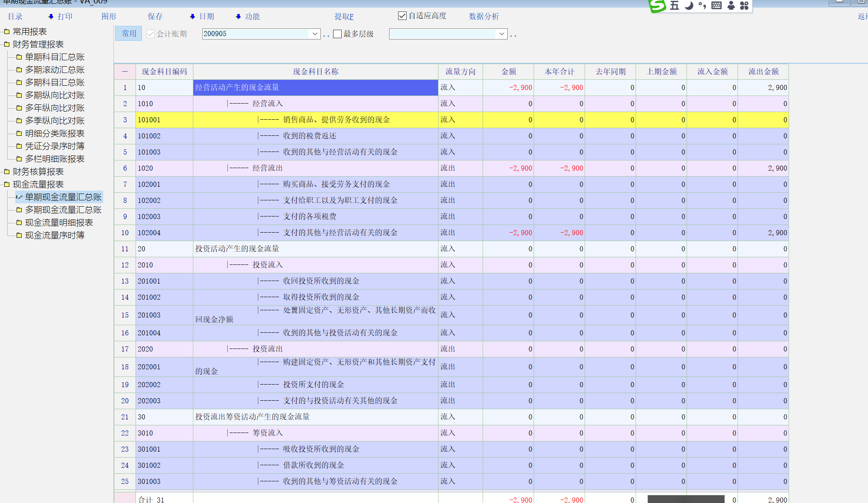Toggle the half-width moon icon in IME bar

[689, 6]
